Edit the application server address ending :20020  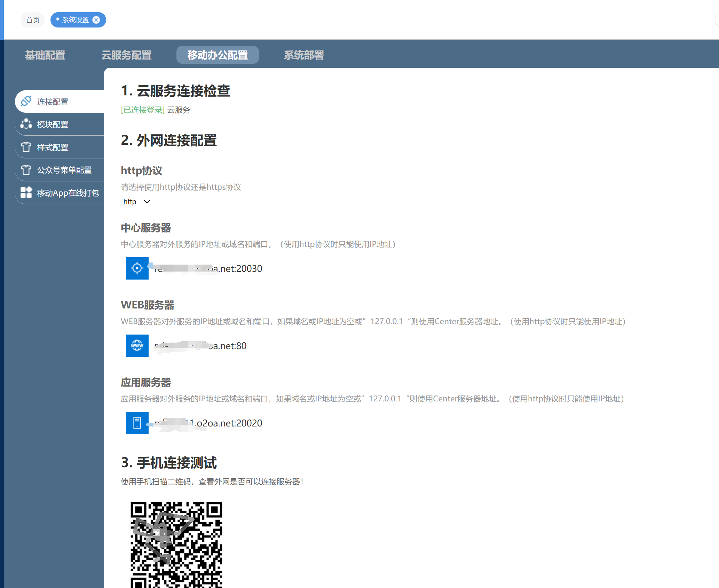(x=208, y=423)
